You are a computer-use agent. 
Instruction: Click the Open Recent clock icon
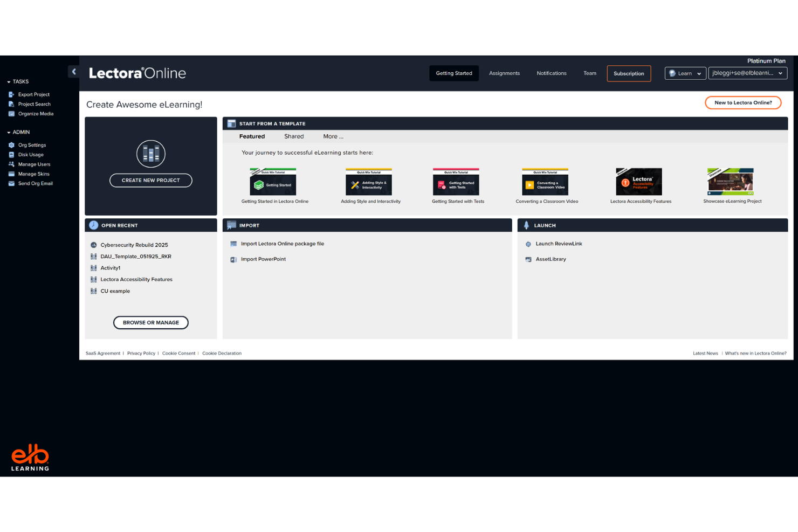pos(94,225)
